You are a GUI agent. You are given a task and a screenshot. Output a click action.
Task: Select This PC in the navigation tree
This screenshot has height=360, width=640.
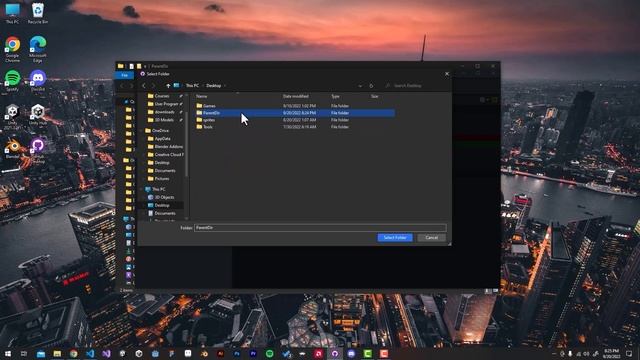tap(158, 189)
